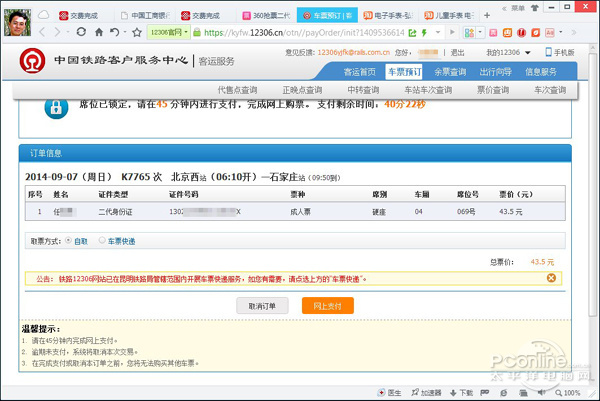Click the 取消订单 button
600x401 pixels.
pos(262,306)
